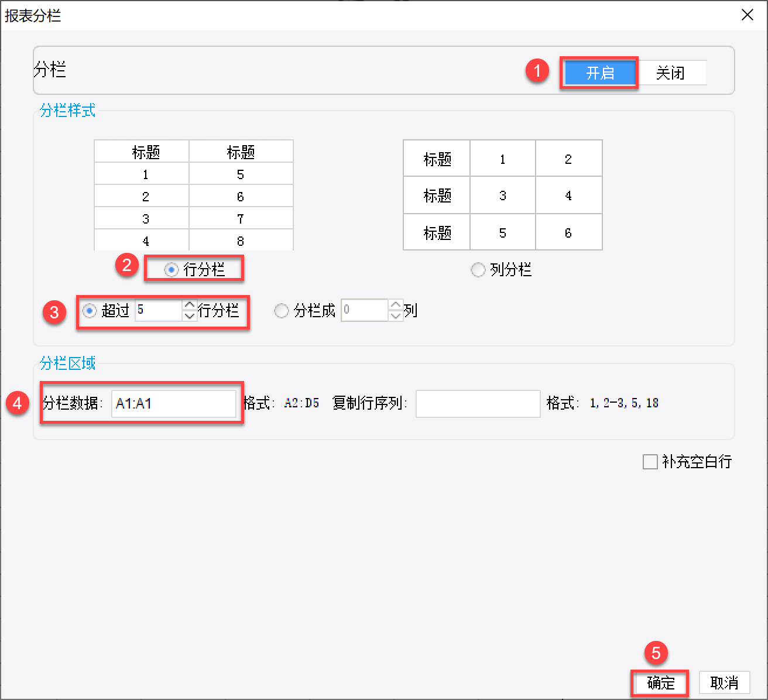Focus the 分栏数据 field containing A1:A1
This screenshot has width=768, height=700.
click(173, 403)
